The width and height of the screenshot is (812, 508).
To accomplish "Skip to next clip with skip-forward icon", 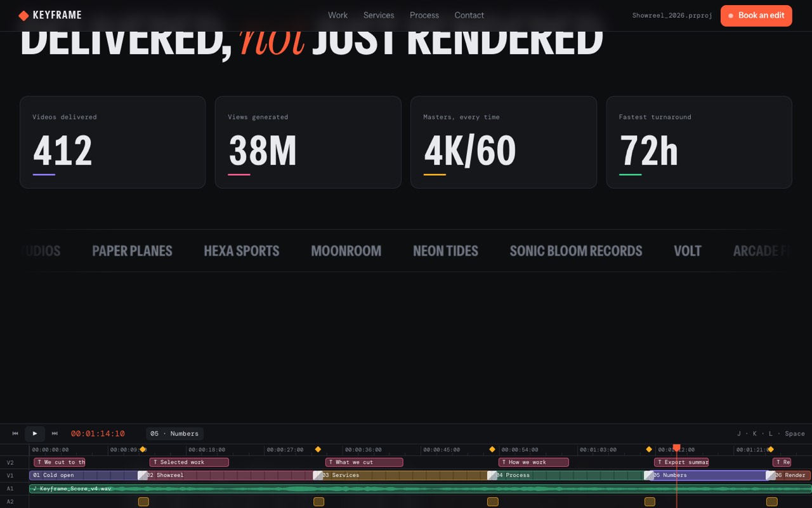I will coord(55,434).
